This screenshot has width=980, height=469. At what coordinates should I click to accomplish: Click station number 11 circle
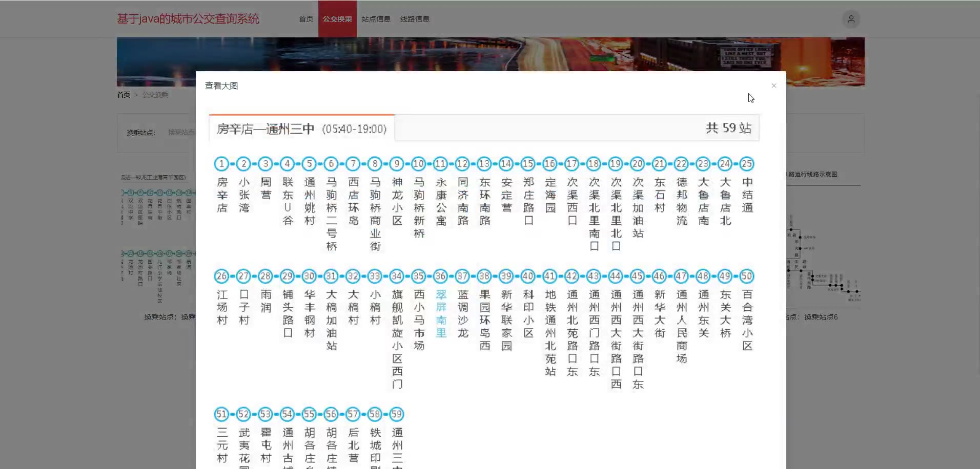[440, 164]
